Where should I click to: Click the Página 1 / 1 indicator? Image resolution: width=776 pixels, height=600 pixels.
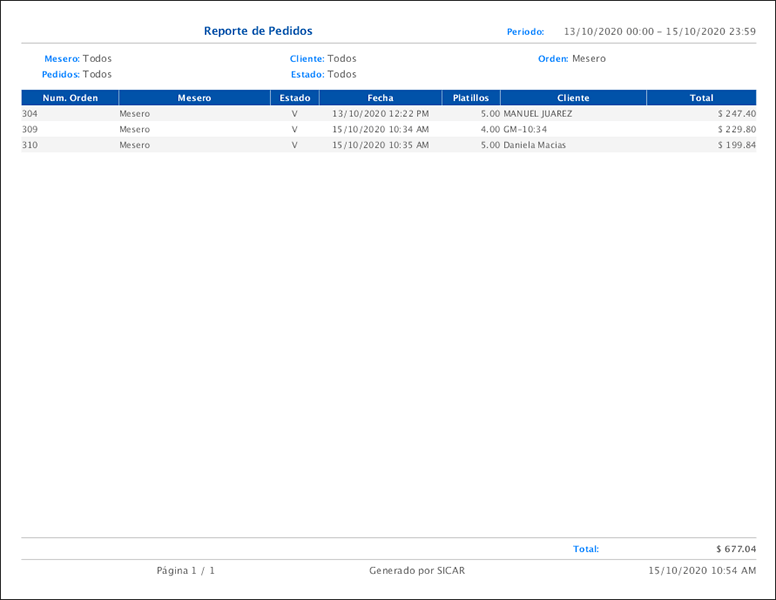[186, 571]
